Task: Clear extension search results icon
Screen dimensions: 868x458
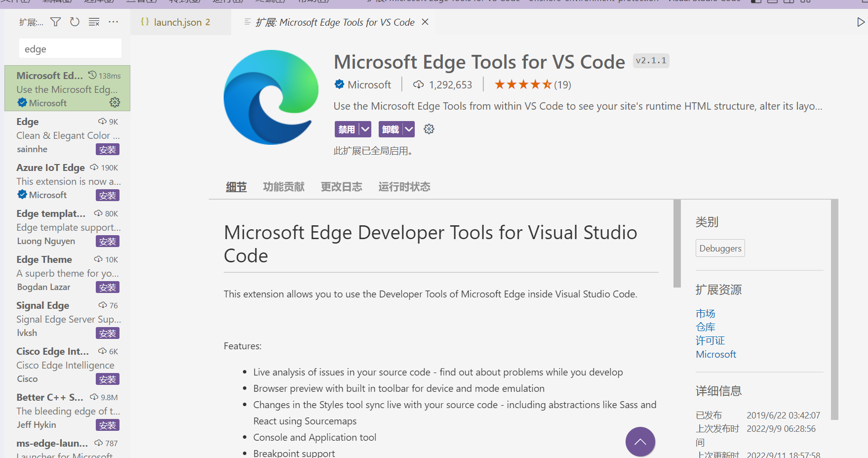Action: [94, 22]
